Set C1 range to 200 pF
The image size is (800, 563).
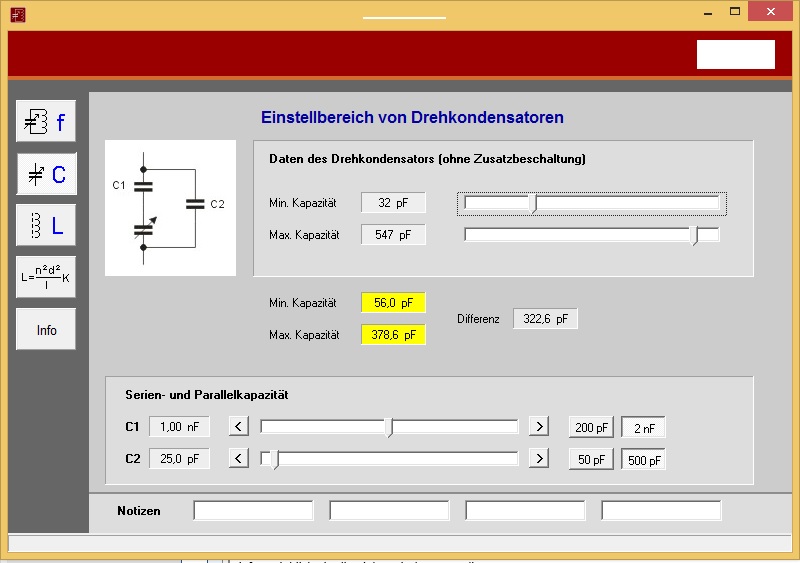click(590, 428)
